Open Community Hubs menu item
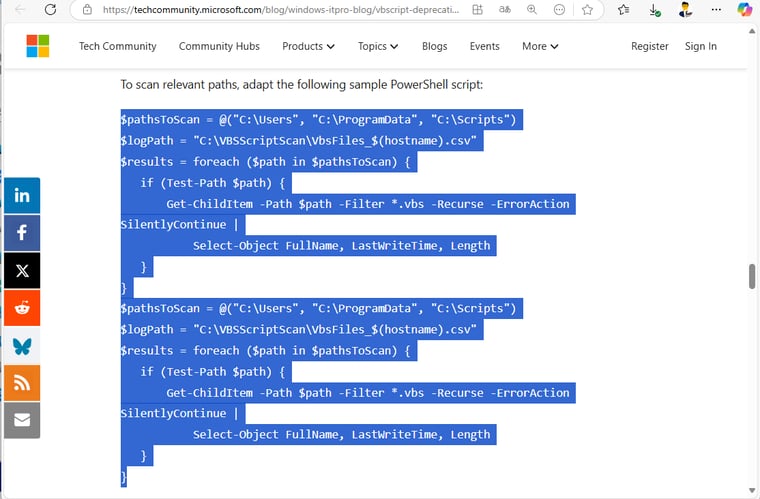 (219, 46)
